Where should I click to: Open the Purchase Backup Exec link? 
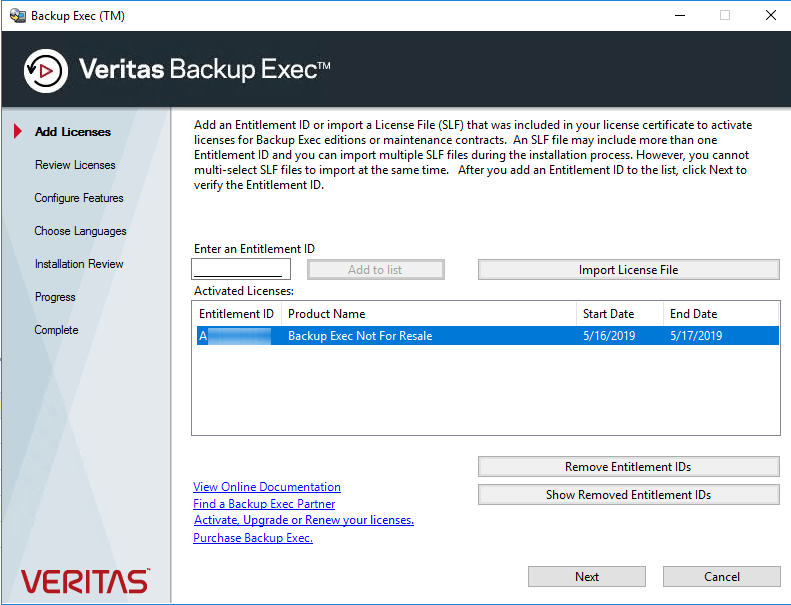click(253, 538)
